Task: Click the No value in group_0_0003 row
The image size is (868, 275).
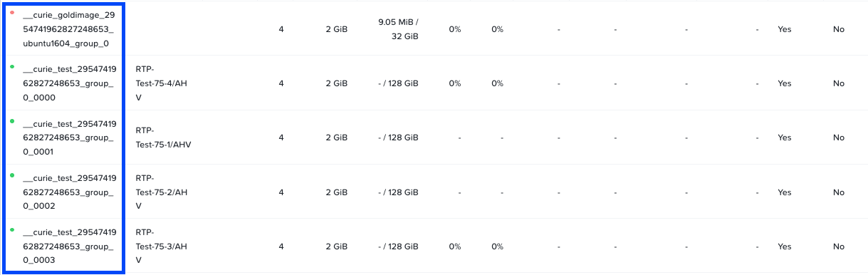Action: tap(839, 247)
